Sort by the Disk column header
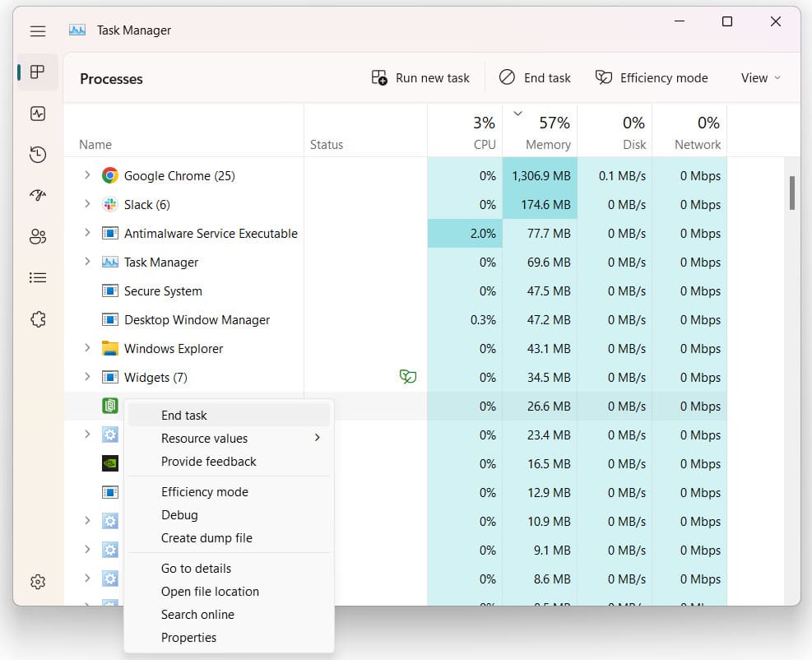The width and height of the screenshot is (812, 660). coord(615,131)
